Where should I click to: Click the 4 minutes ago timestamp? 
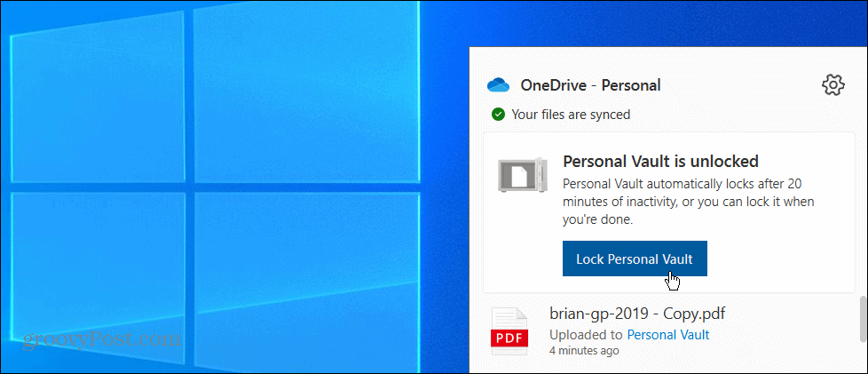click(x=584, y=351)
